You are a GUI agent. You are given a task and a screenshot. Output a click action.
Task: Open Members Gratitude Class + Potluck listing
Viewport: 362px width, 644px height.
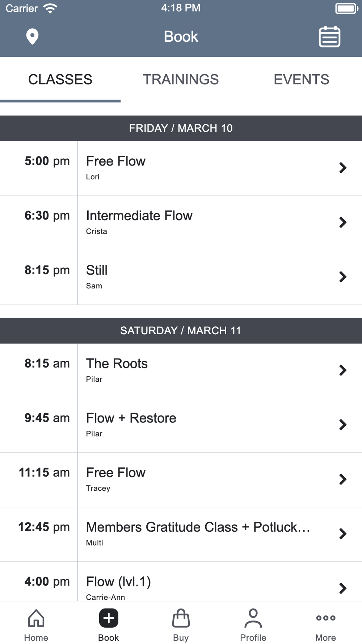coord(198,534)
